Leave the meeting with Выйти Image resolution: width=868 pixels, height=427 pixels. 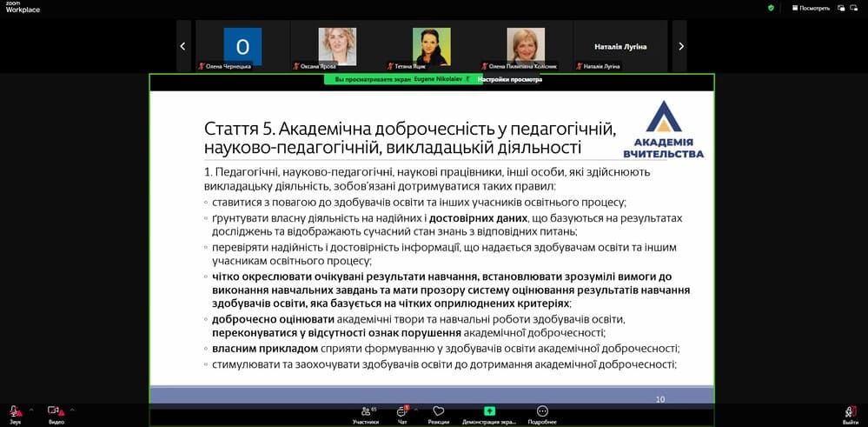point(850,412)
